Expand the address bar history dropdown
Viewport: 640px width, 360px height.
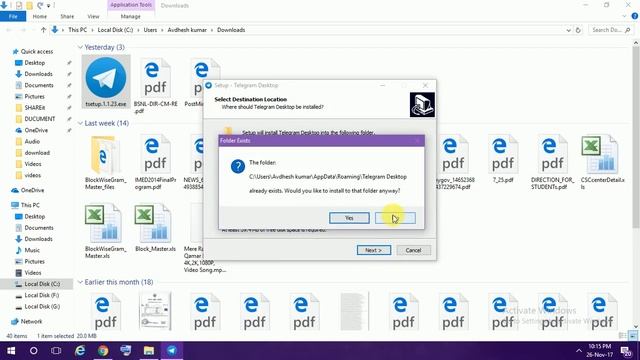coord(568,30)
